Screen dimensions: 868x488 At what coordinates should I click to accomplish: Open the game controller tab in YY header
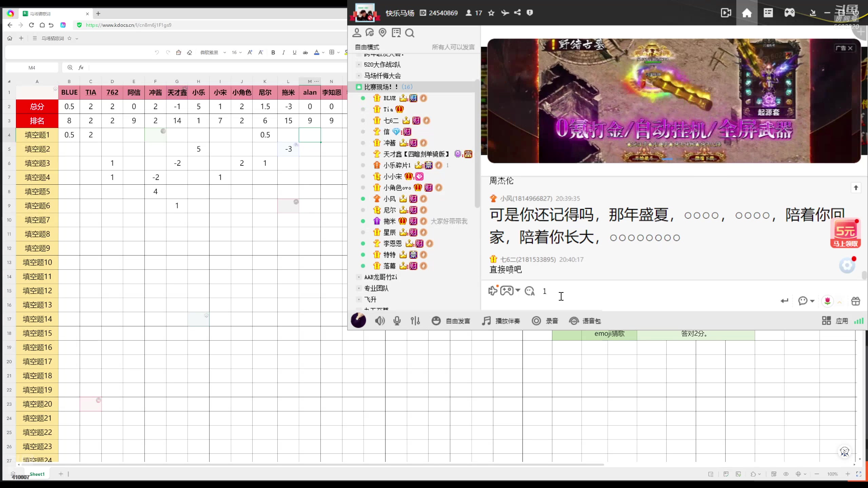point(789,13)
